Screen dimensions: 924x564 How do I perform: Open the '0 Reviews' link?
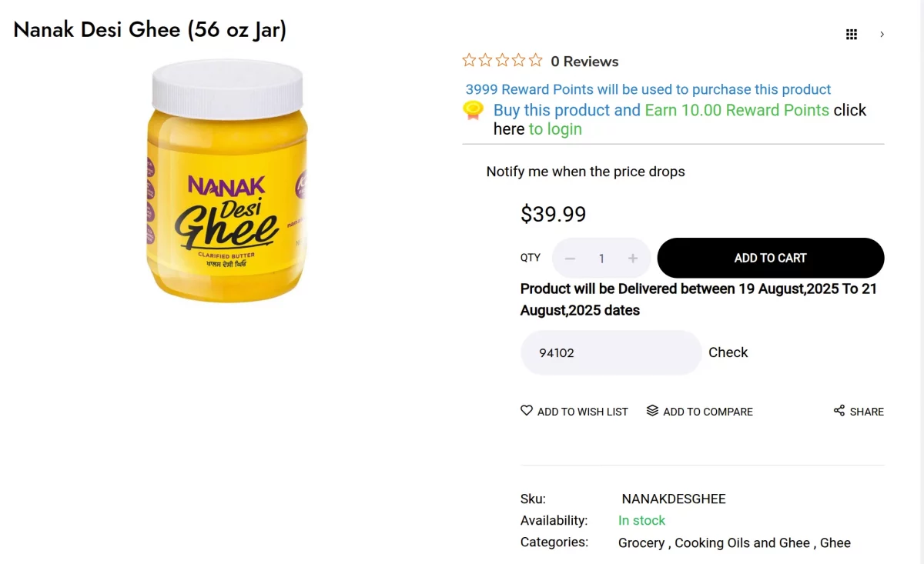click(584, 62)
